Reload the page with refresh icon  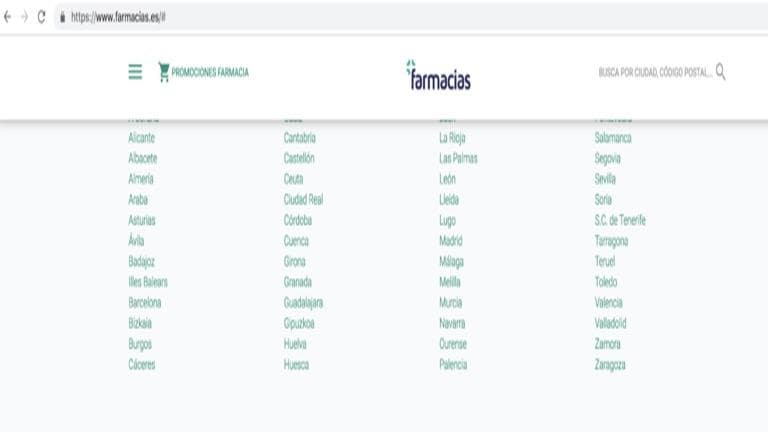click(x=42, y=17)
